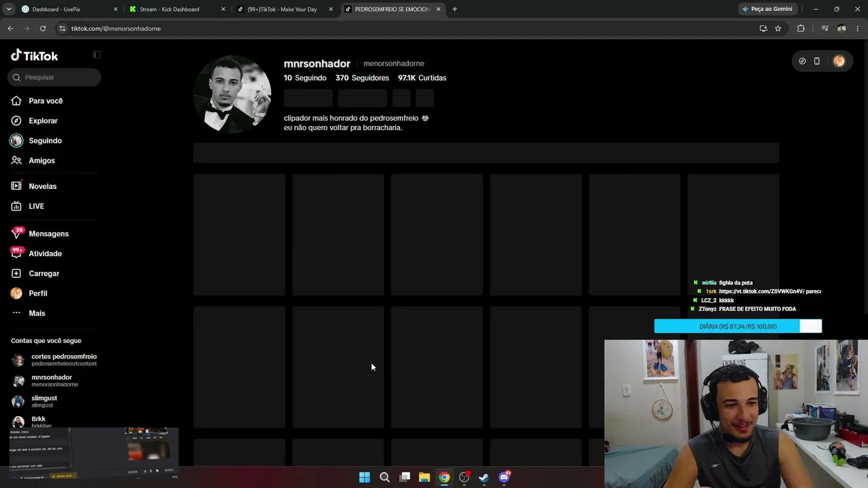Open the account avatar menu top right
This screenshot has width=868, height=488.
click(839, 61)
